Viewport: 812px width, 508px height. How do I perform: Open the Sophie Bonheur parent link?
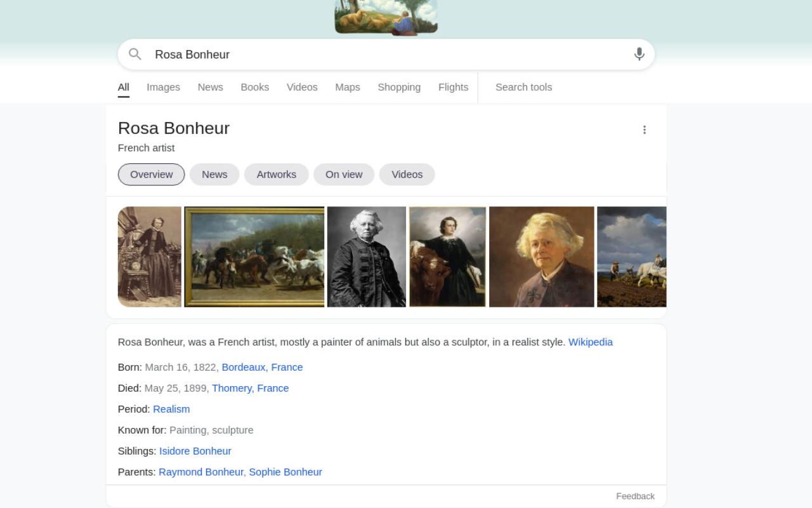pyautogui.click(x=285, y=472)
